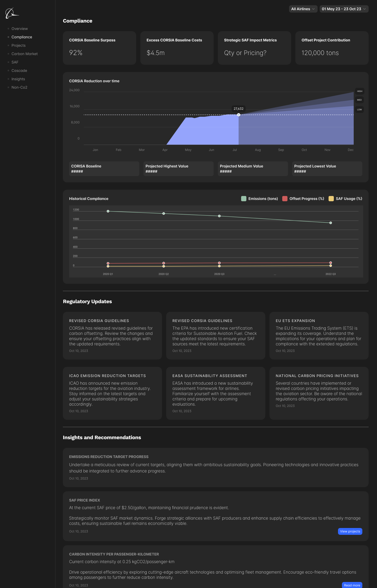Viewport: 377px width, 588px height.
Task: Expand the date range 01 May 23 selector
Action: (x=344, y=9)
